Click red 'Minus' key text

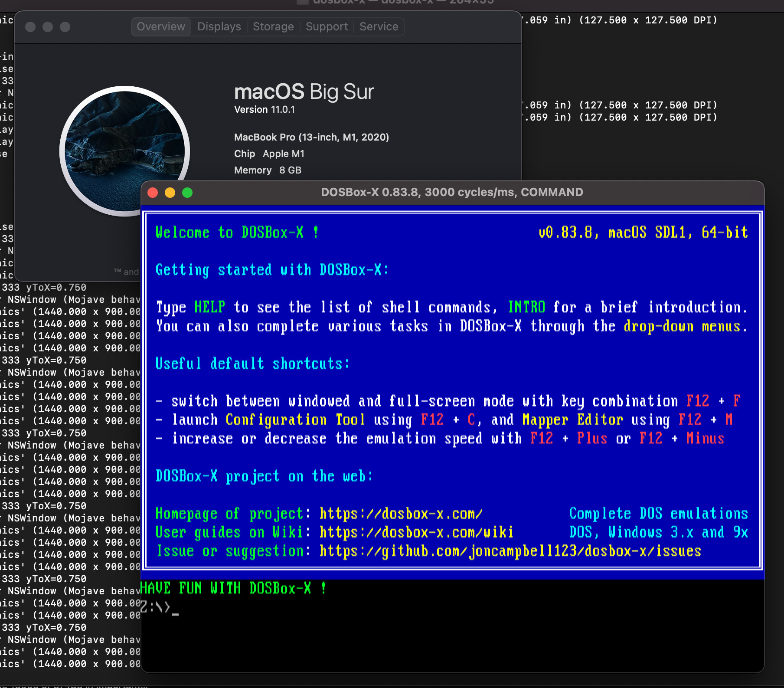pyautogui.click(x=706, y=439)
